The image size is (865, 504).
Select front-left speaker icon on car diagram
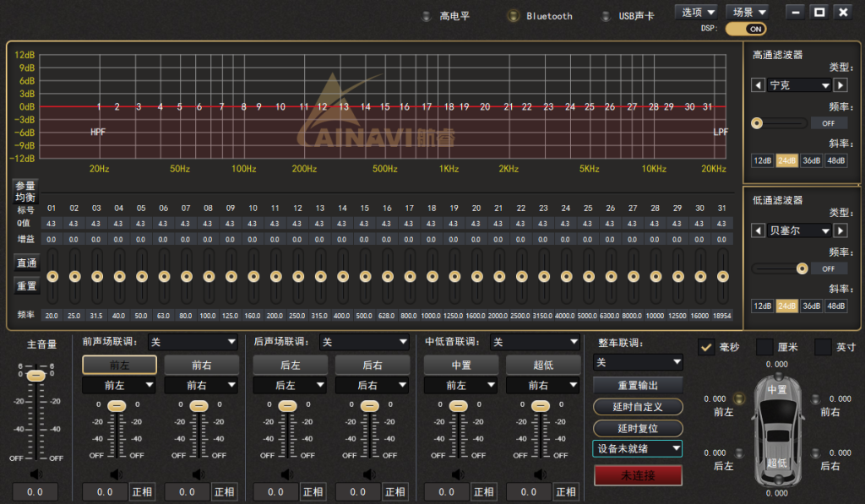(738, 398)
